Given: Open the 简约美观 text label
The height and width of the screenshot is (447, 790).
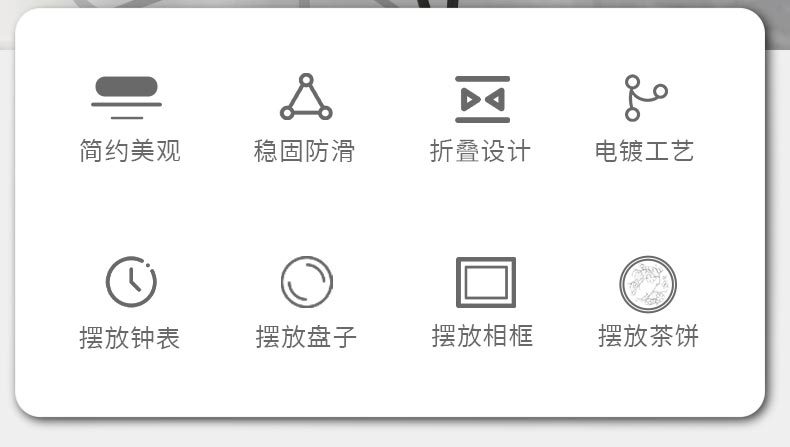Looking at the screenshot, I should point(130,151).
